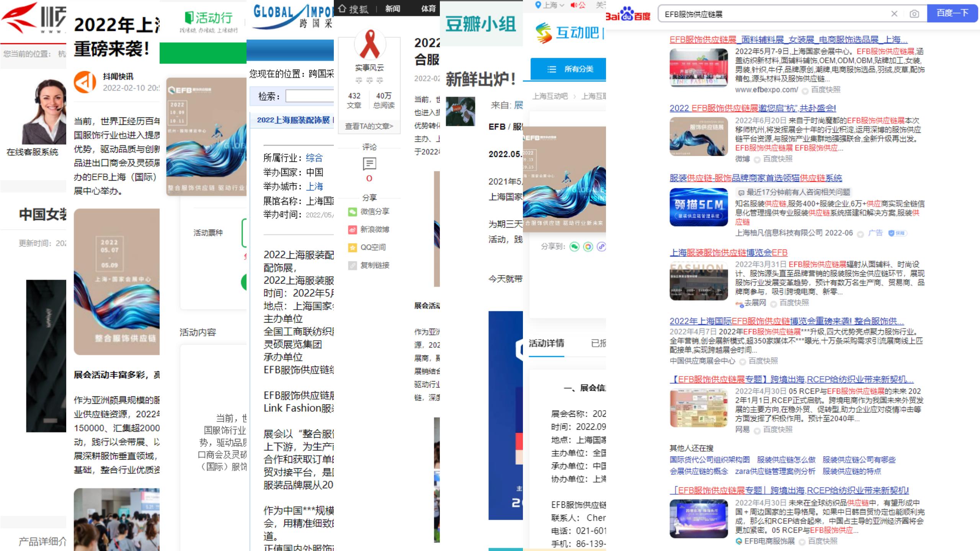This screenshot has height=551, width=980.
Task: Expand the 上海 city selector dropdown
Action: point(550,5)
